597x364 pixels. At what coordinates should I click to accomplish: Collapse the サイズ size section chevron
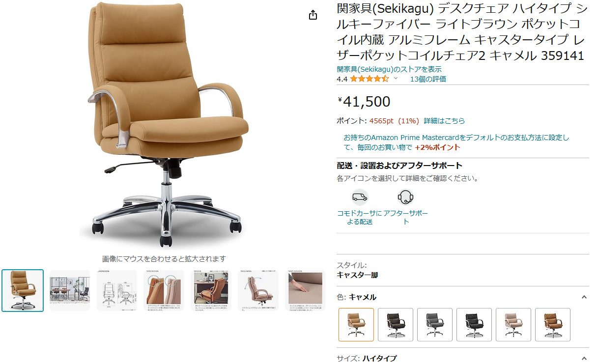pos(584,358)
